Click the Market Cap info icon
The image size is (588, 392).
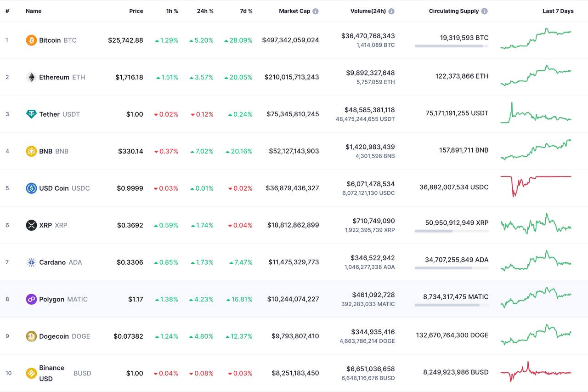[x=316, y=11]
